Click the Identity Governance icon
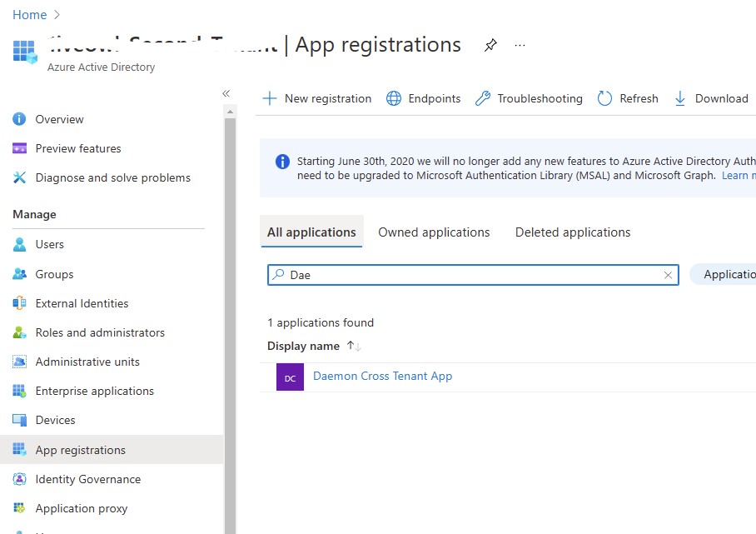 pos(19,479)
